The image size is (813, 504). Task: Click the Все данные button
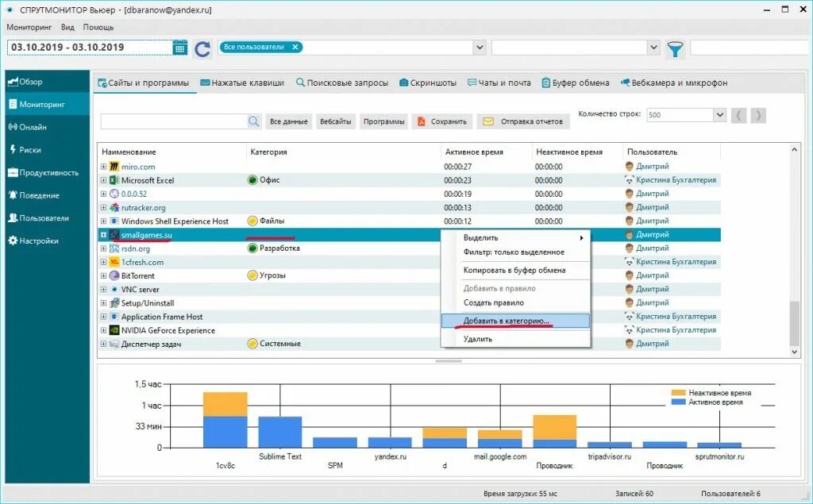pos(289,121)
